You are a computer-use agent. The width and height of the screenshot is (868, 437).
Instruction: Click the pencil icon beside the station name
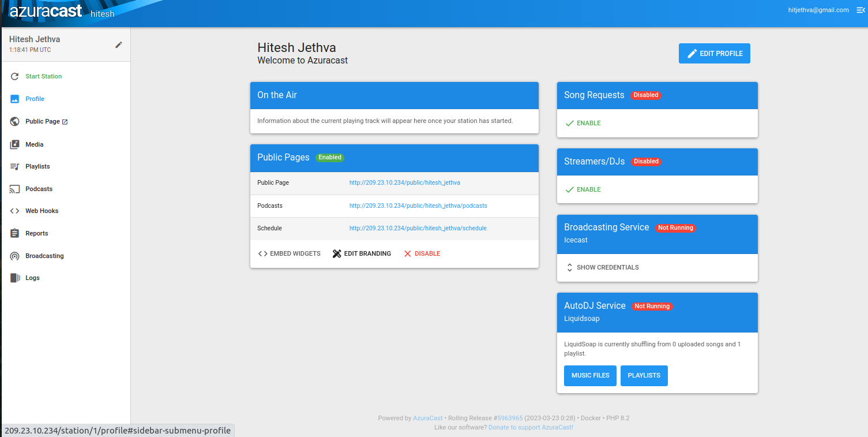pos(119,44)
